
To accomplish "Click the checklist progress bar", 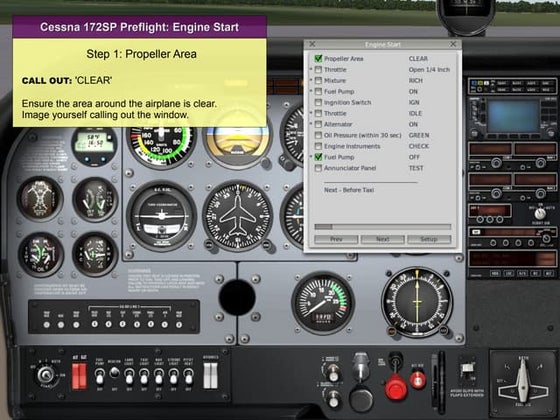I will pyautogui.click(x=382, y=226).
